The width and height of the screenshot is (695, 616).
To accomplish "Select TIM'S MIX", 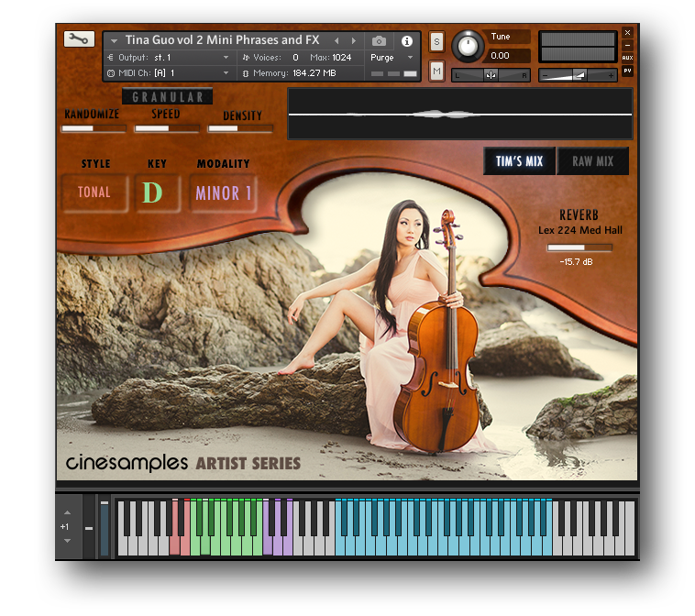I will coord(519,161).
